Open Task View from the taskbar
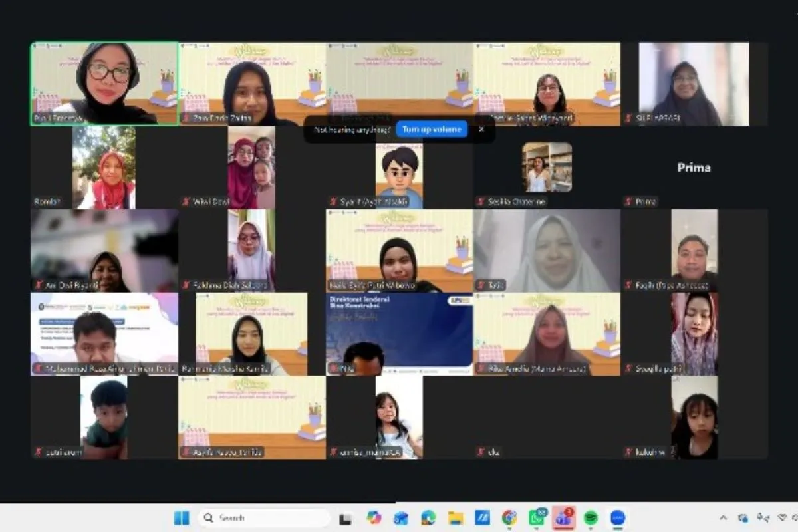Viewport: 798px width, 532px height. [345, 518]
